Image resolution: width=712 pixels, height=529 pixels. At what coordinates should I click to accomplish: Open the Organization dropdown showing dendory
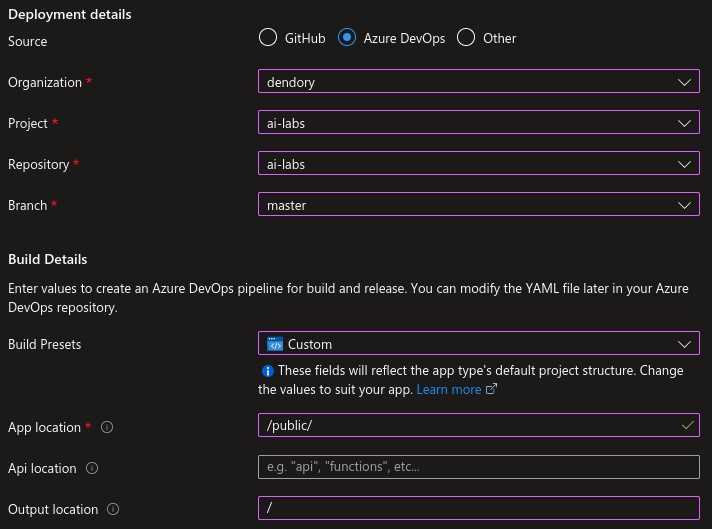pos(479,81)
